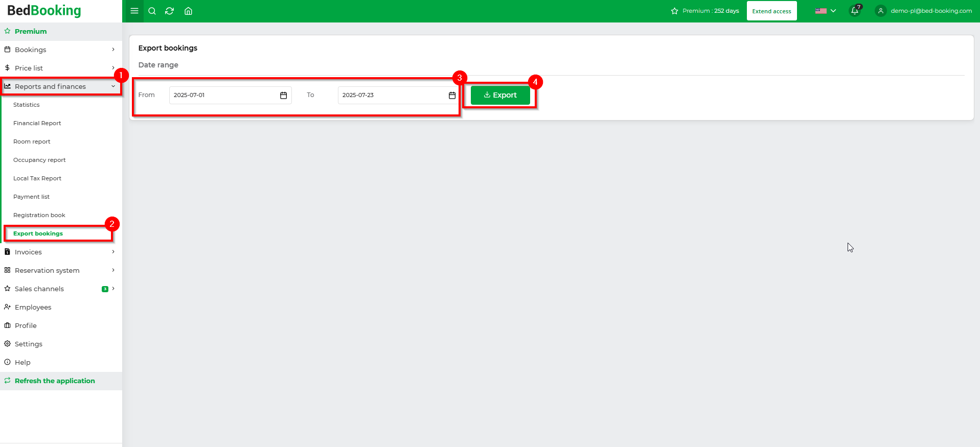This screenshot has width=980, height=447.
Task: Click the Extend access button
Action: point(771,11)
